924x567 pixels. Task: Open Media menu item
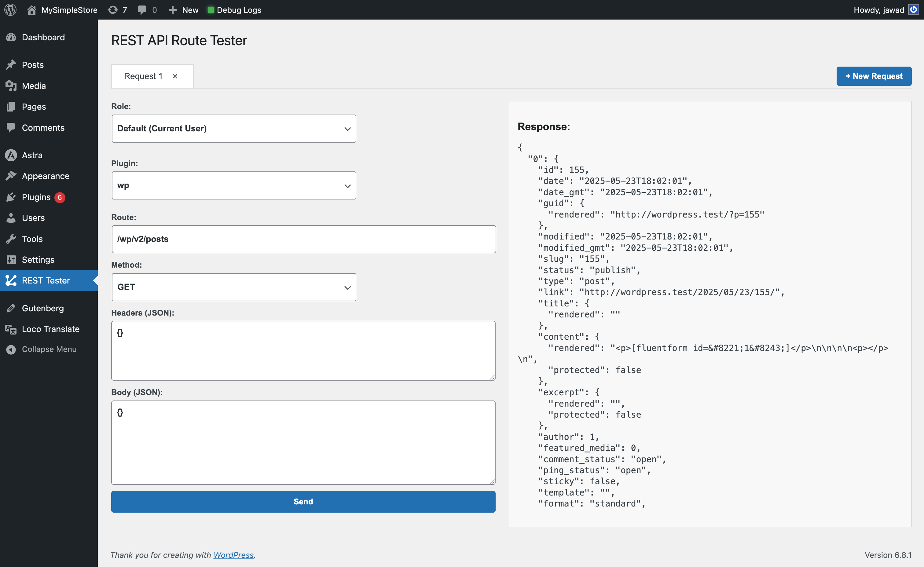[49, 86]
